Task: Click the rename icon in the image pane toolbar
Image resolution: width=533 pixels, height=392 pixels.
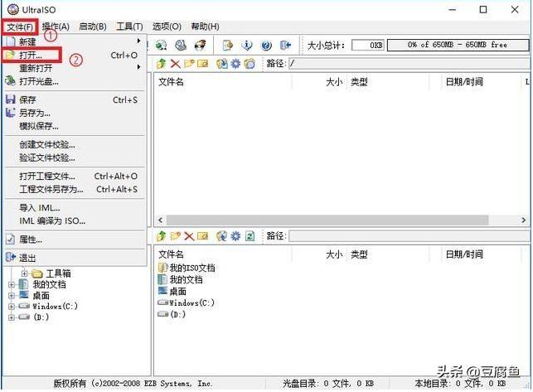Action: click(202, 64)
